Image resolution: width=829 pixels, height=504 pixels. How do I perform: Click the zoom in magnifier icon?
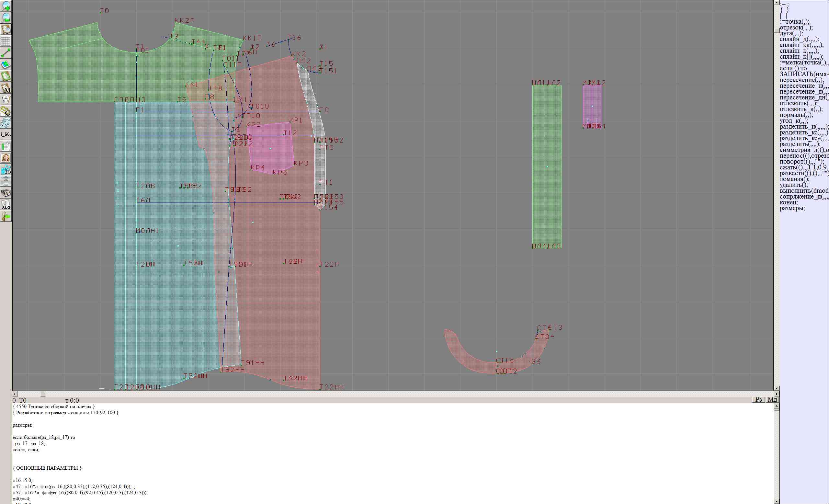[x=6, y=6]
